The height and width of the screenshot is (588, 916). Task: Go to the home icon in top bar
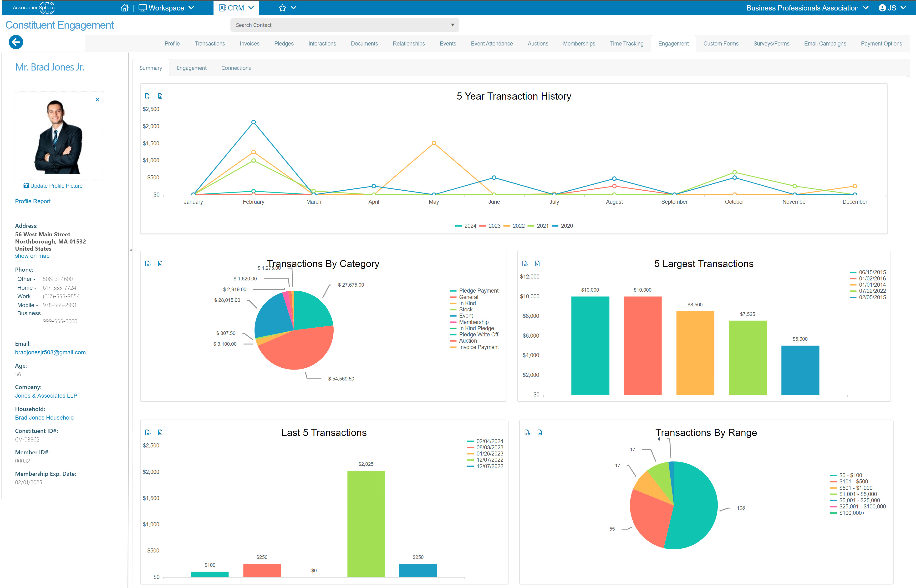coord(124,8)
